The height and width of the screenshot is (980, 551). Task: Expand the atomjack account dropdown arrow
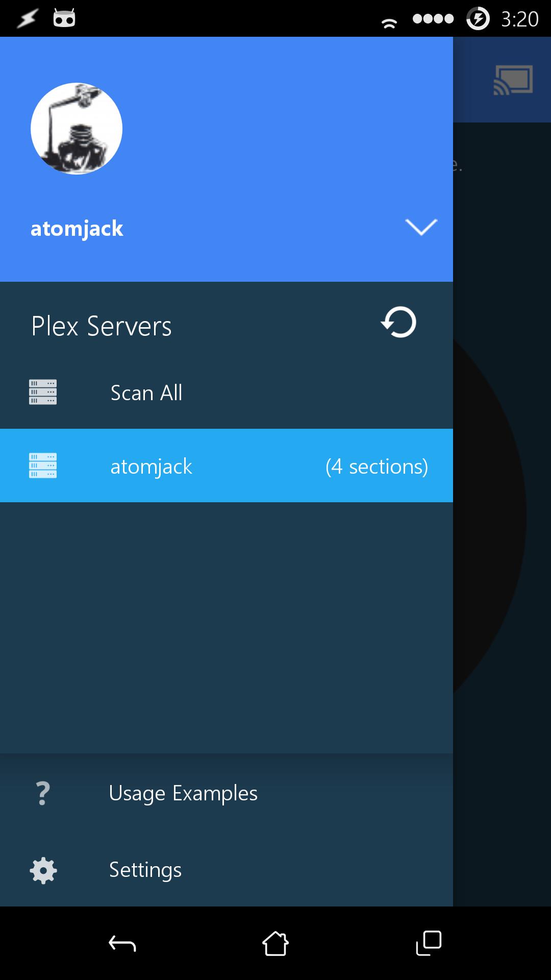click(421, 227)
